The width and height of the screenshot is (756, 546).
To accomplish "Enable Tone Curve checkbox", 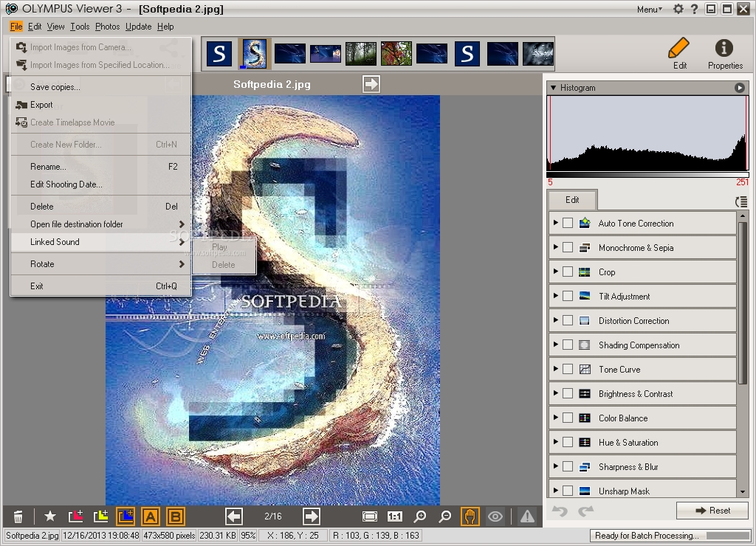I will (x=568, y=369).
